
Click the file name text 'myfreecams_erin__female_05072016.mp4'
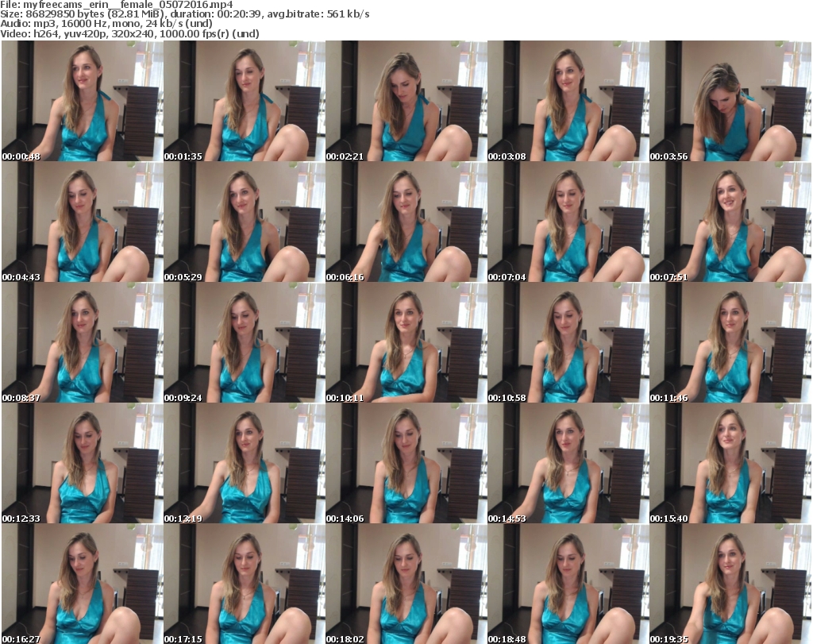click(x=128, y=5)
